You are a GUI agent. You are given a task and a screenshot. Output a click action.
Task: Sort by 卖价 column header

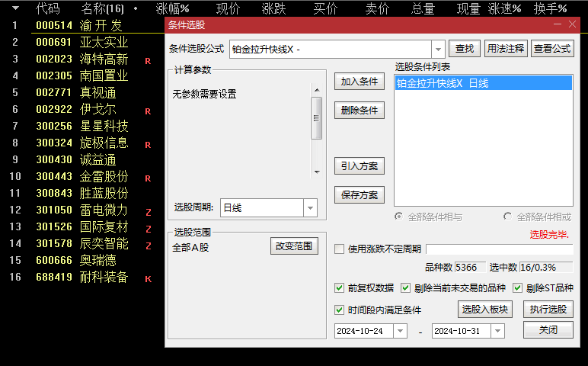377,8
